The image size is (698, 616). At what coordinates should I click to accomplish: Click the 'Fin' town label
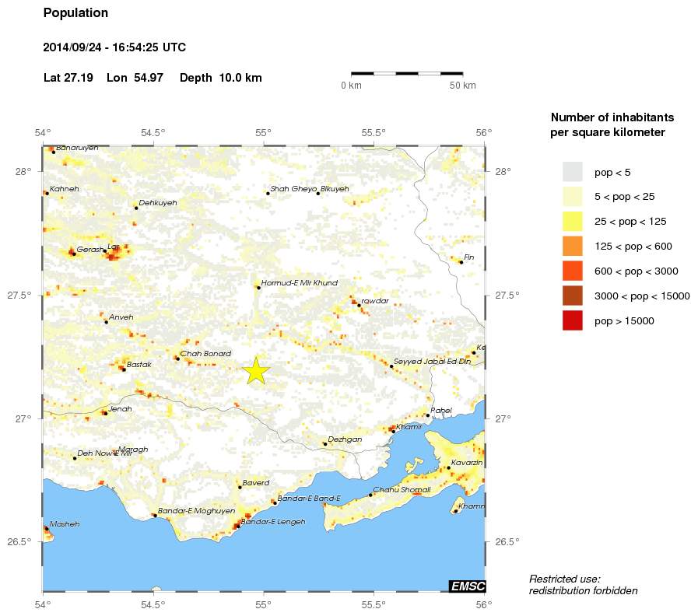click(469, 257)
